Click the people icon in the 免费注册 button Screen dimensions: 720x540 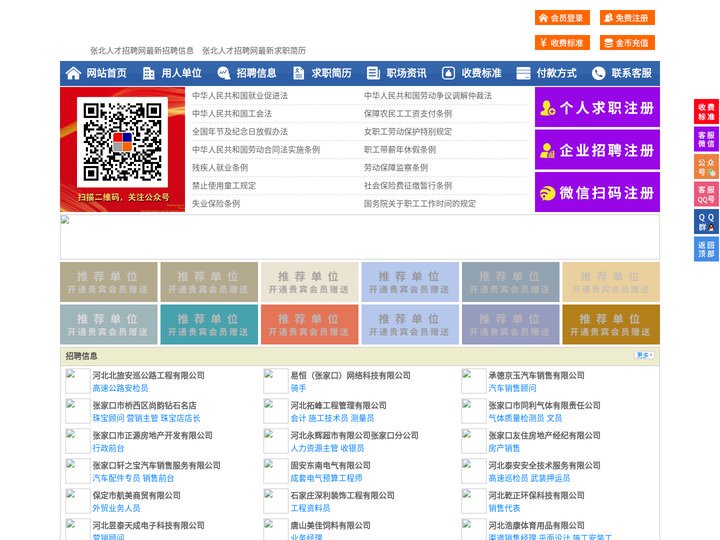pos(608,18)
